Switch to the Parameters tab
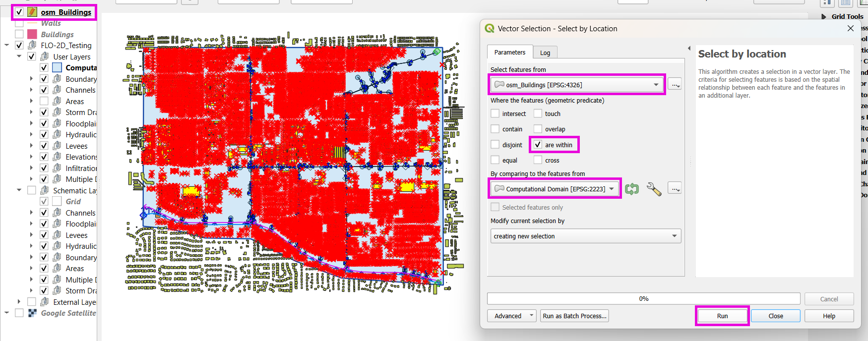Image resolution: width=868 pixels, height=341 pixels. (509, 52)
